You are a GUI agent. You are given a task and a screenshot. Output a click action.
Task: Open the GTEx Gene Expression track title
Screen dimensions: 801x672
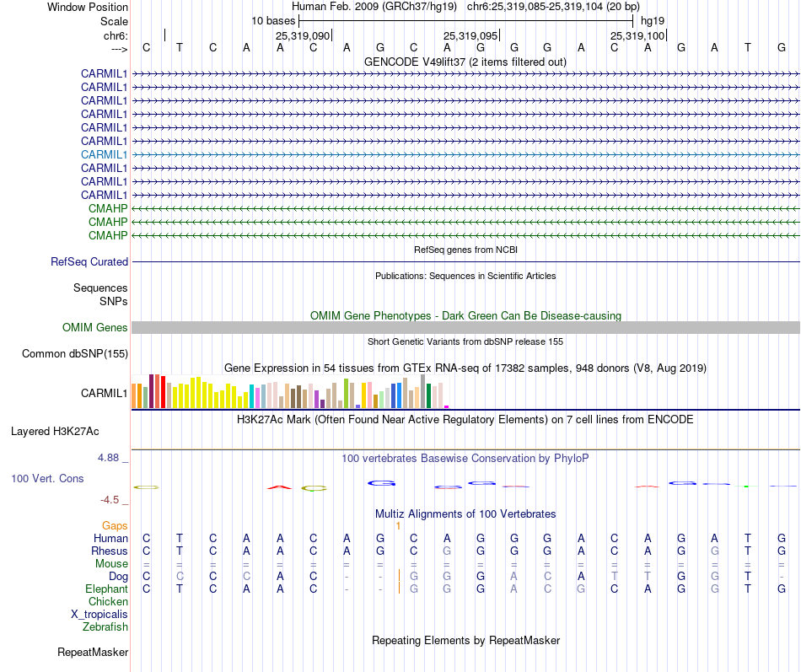(465, 368)
